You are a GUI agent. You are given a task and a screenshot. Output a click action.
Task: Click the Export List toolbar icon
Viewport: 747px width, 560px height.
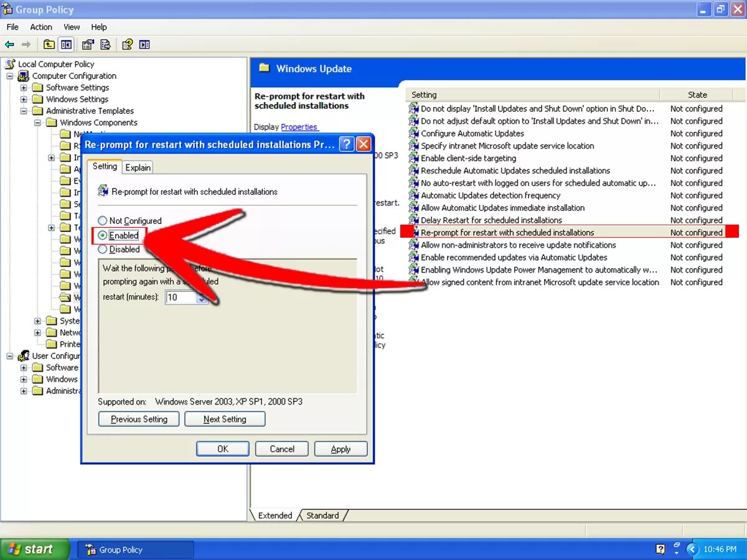coord(105,45)
